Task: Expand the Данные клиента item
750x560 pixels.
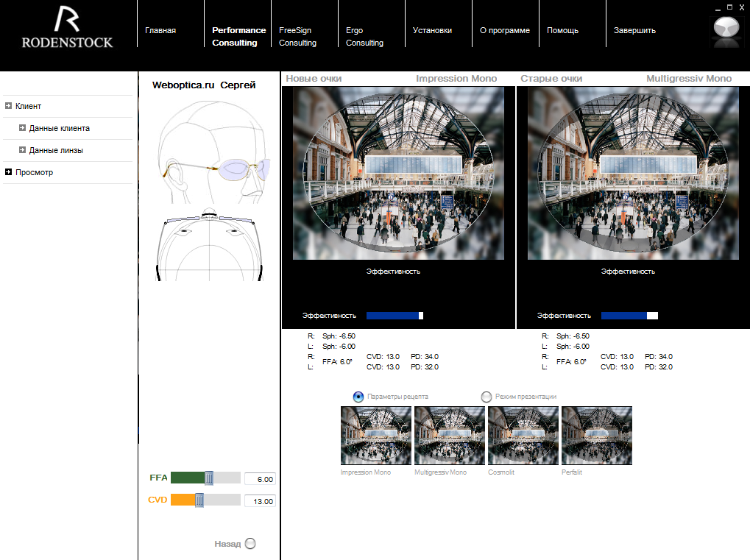Action: pos(22,128)
